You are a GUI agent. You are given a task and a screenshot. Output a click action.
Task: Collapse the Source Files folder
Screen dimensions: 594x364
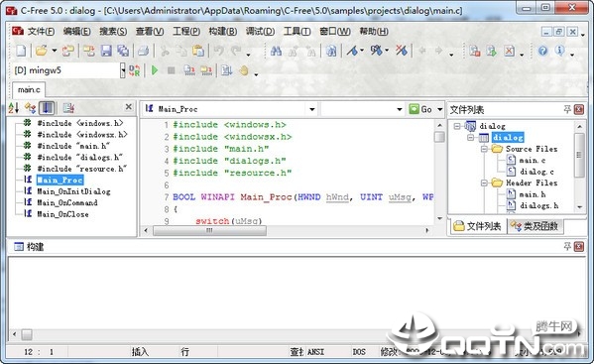tap(484, 149)
